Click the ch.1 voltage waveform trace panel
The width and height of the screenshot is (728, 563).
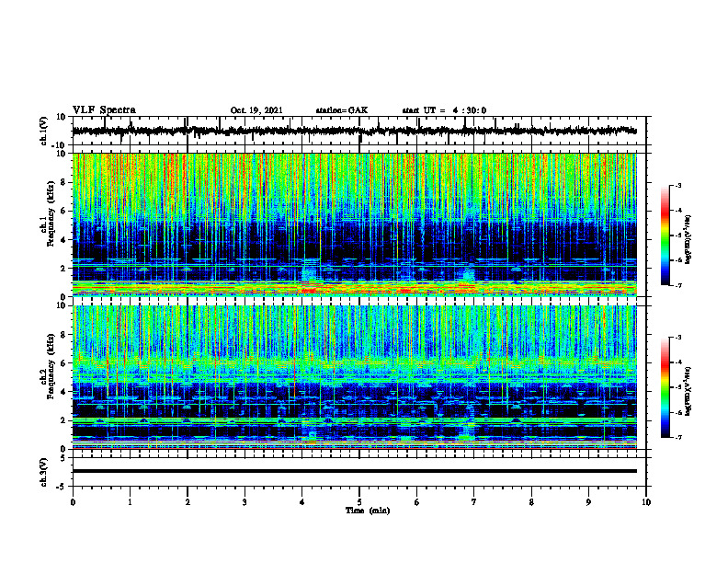click(x=359, y=131)
